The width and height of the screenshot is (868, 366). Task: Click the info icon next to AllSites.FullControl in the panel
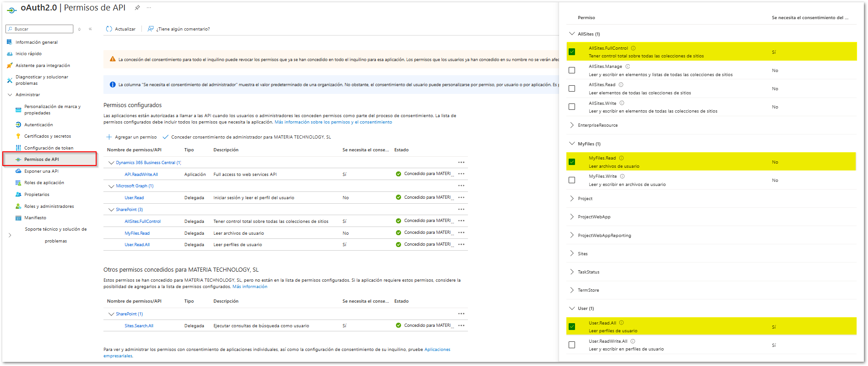[633, 48]
